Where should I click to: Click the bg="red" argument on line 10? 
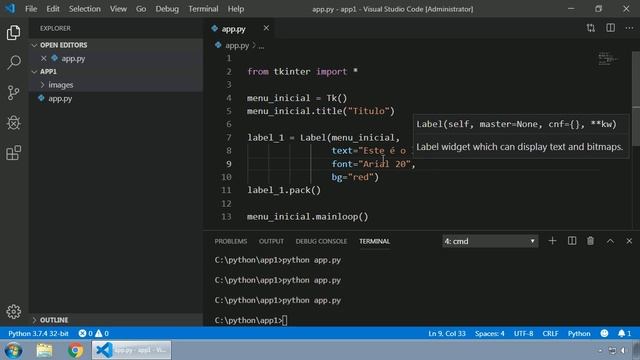tap(355, 177)
